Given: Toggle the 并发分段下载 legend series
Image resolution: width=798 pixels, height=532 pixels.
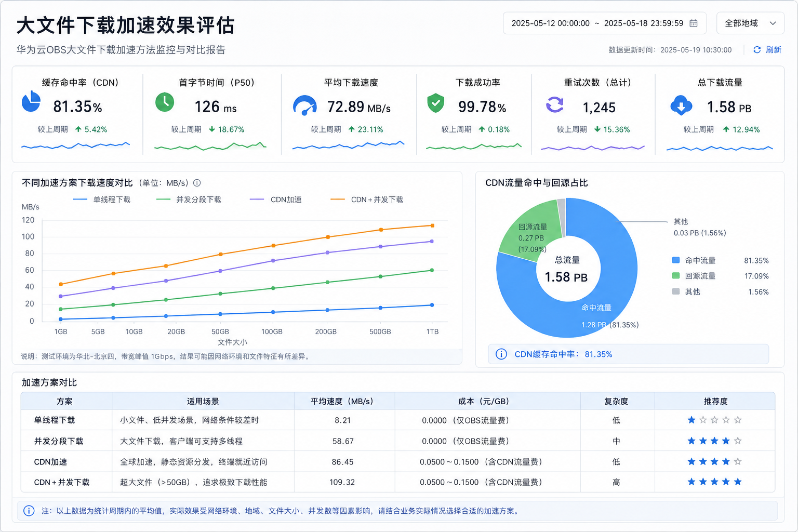Looking at the screenshot, I should click(x=189, y=199).
